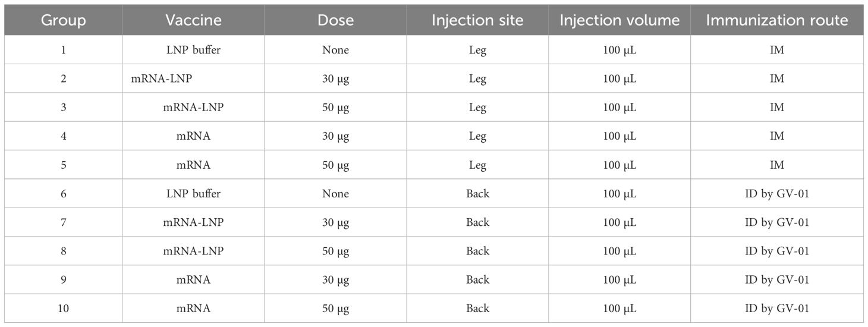Select the Vaccine column header

tap(193, 20)
